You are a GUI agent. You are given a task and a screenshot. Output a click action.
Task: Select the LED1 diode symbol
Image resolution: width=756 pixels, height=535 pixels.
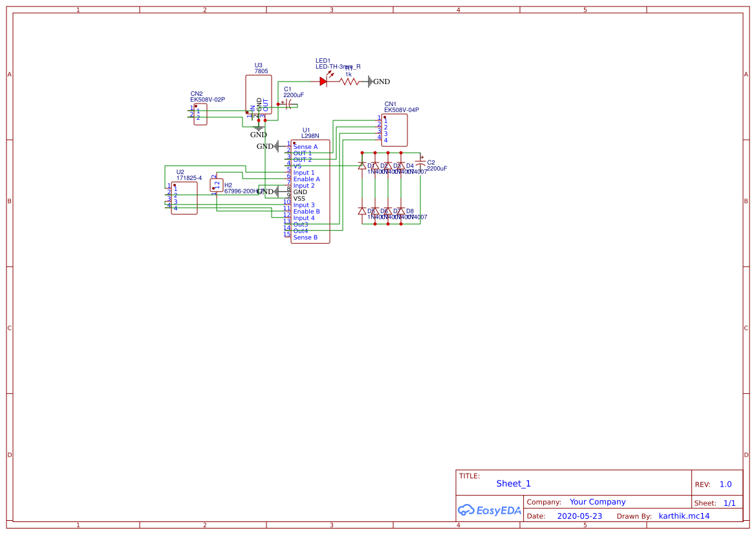coord(323,82)
